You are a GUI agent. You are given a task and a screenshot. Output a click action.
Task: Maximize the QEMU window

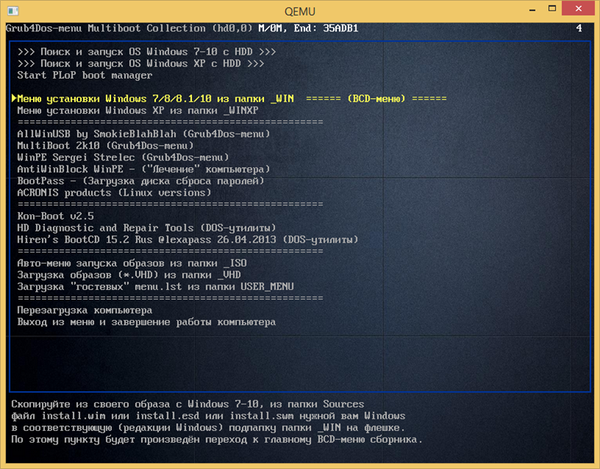click(x=552, y=8)
